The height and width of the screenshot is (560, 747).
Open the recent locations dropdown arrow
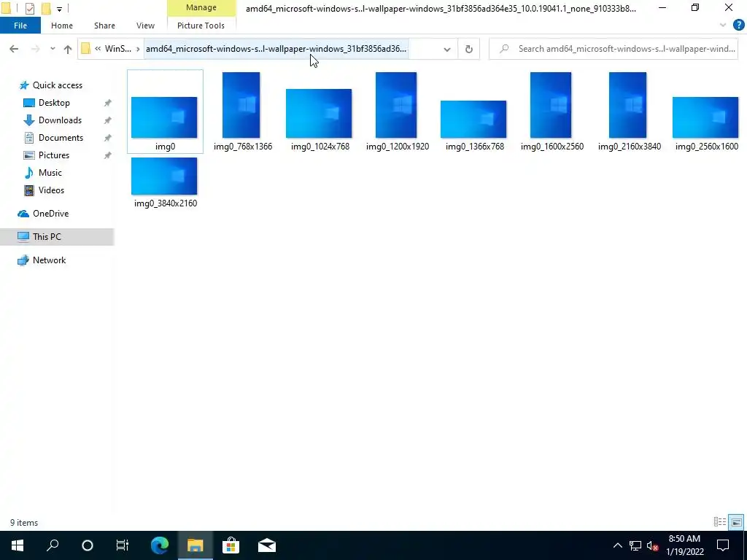[53, 49]
